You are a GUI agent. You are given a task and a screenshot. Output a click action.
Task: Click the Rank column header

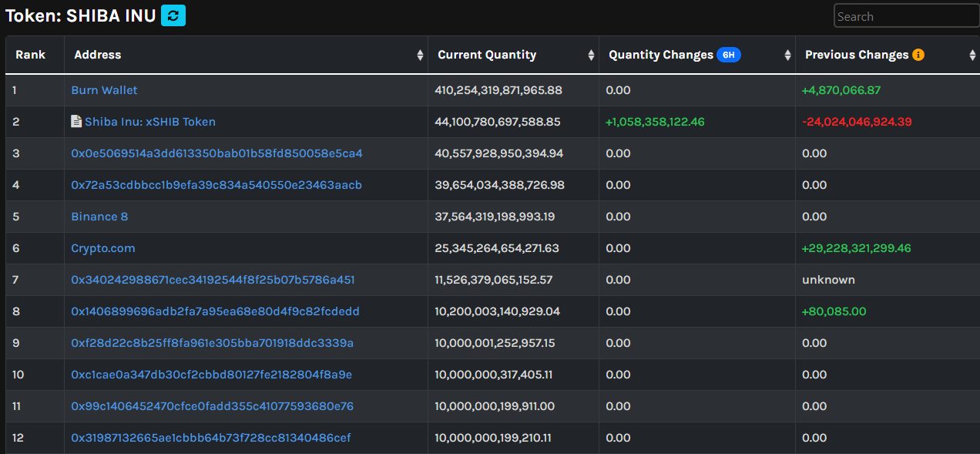[x=31, y=55]
